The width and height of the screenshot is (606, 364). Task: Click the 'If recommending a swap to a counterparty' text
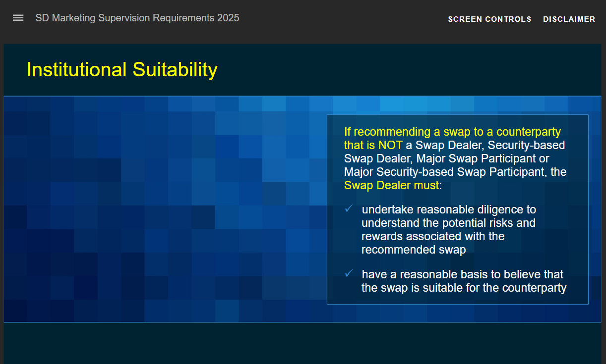click(x=452, y=132)
